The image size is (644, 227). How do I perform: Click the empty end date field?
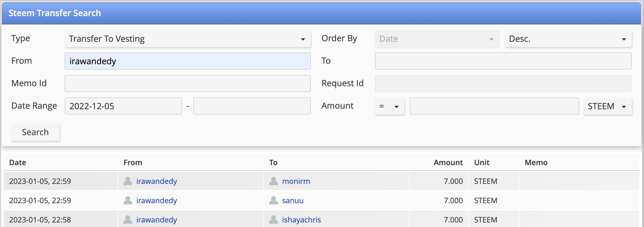click(252, 106)
